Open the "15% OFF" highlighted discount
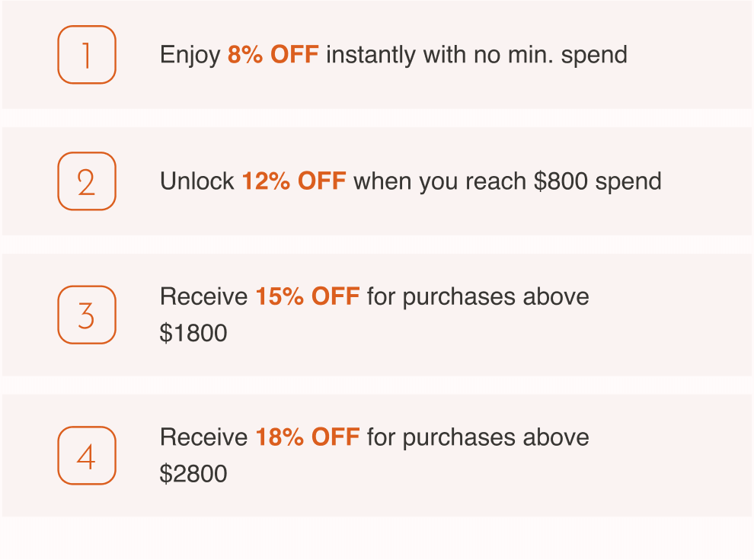The image size is (754, 560). 308,296
